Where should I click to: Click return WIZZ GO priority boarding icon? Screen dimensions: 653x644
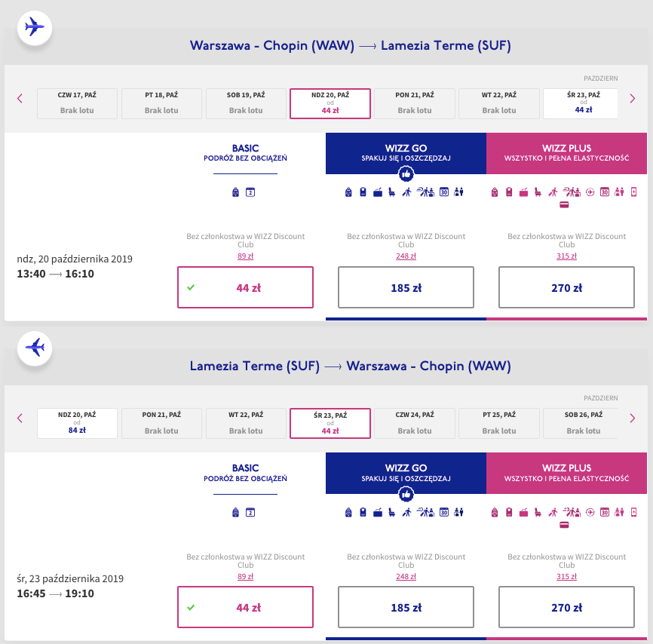coord(407,512)
